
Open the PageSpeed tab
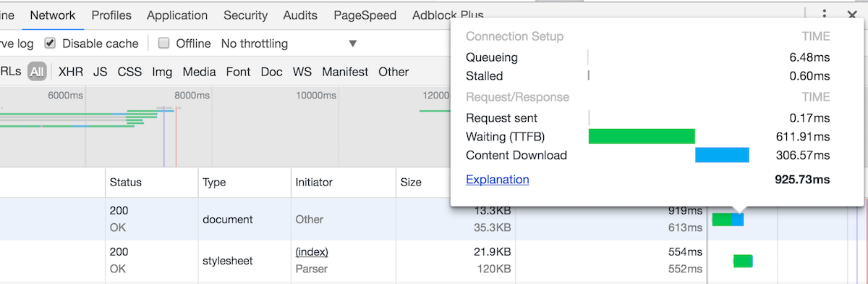(365, 15)
